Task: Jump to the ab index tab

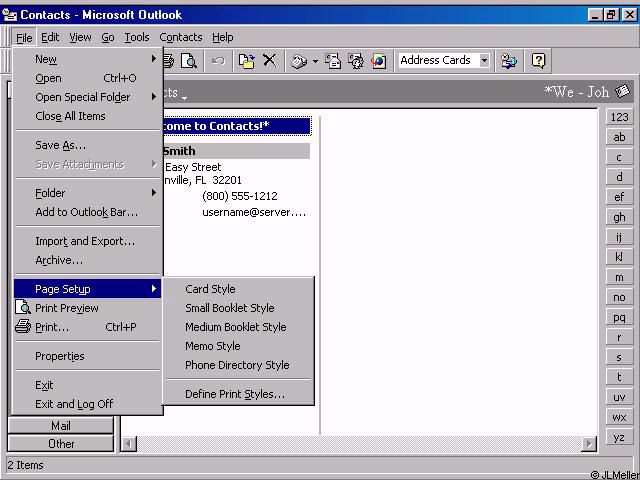Action: coord(619,137)
